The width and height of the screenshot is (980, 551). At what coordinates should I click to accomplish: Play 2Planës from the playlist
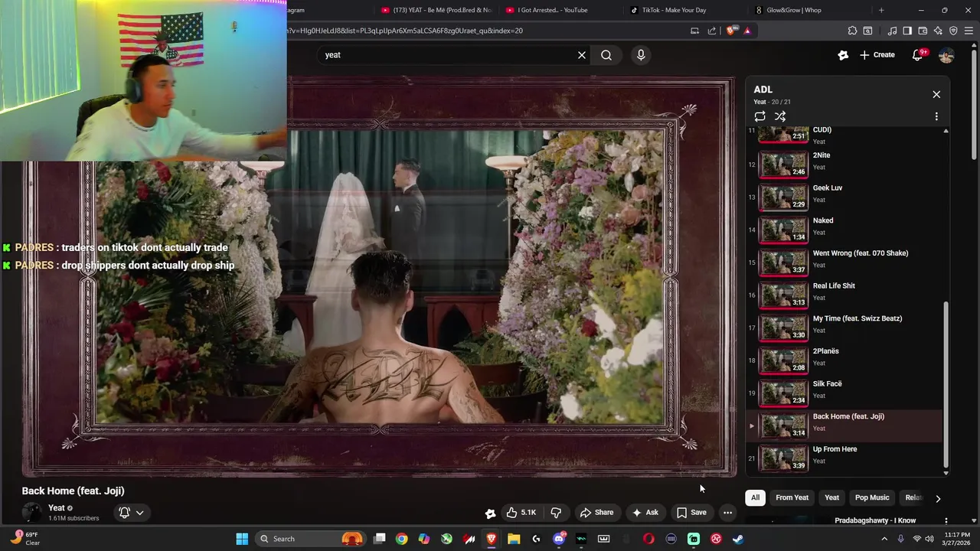[846, 360]
